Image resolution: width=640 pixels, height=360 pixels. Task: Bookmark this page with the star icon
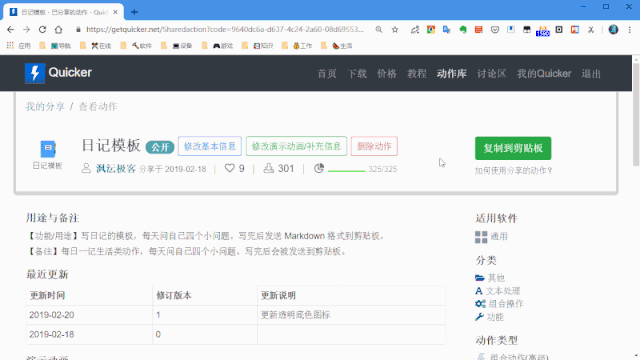pos(395,29)
